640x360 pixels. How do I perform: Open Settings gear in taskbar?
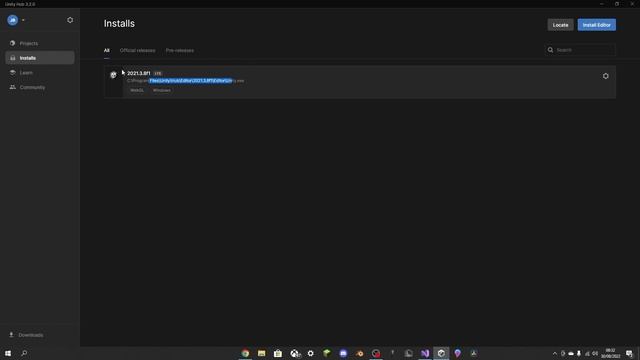click(x=311, y=353)
